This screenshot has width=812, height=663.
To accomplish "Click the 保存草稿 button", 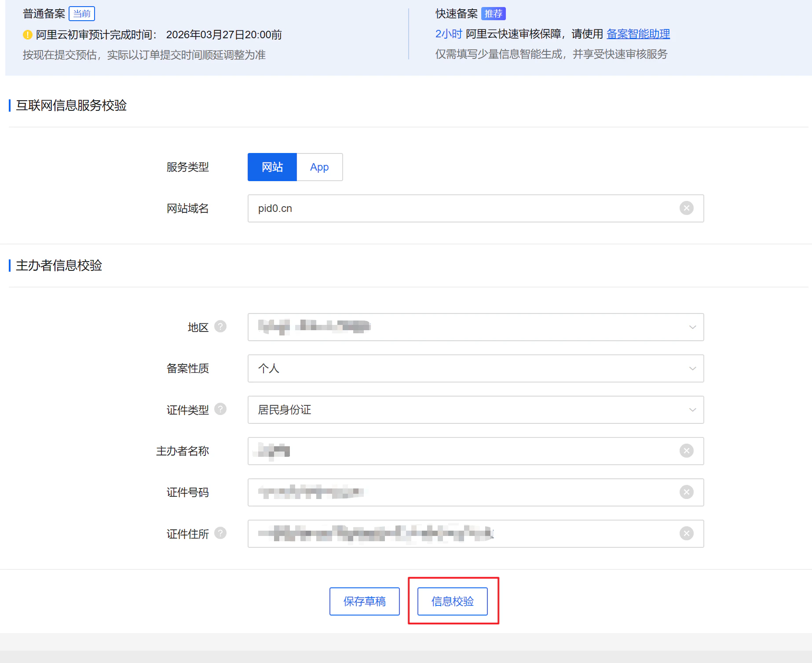I will click(364, 601).
